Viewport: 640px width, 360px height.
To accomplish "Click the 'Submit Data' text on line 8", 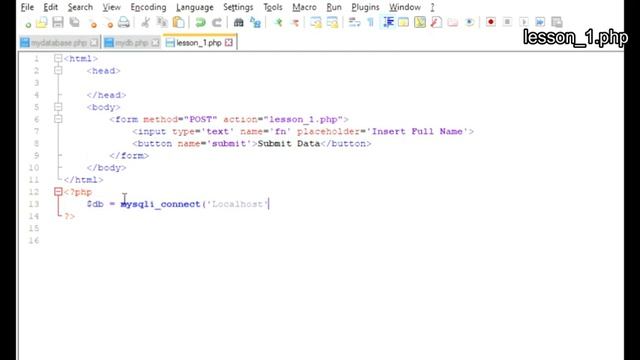I will 289,144.
